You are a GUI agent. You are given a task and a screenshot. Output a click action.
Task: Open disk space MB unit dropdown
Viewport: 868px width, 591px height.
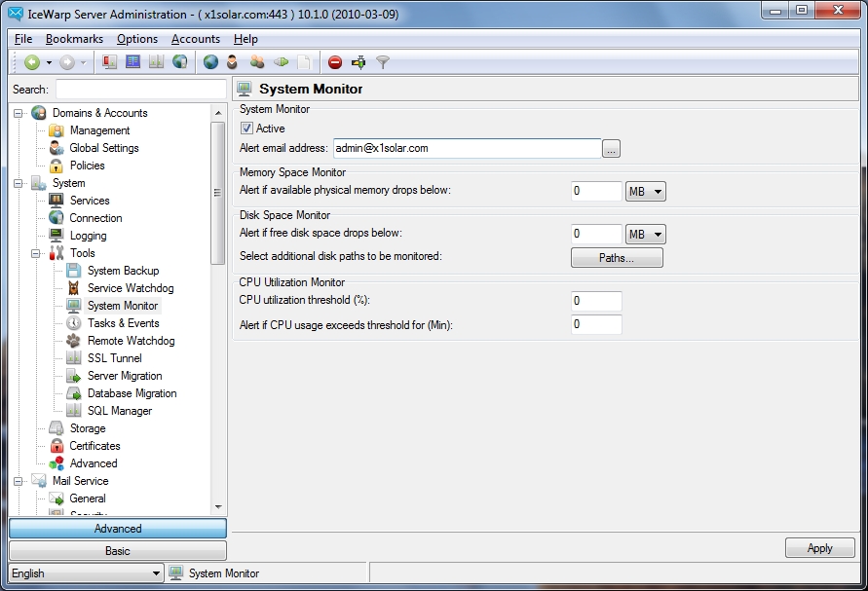coord(646,235)
